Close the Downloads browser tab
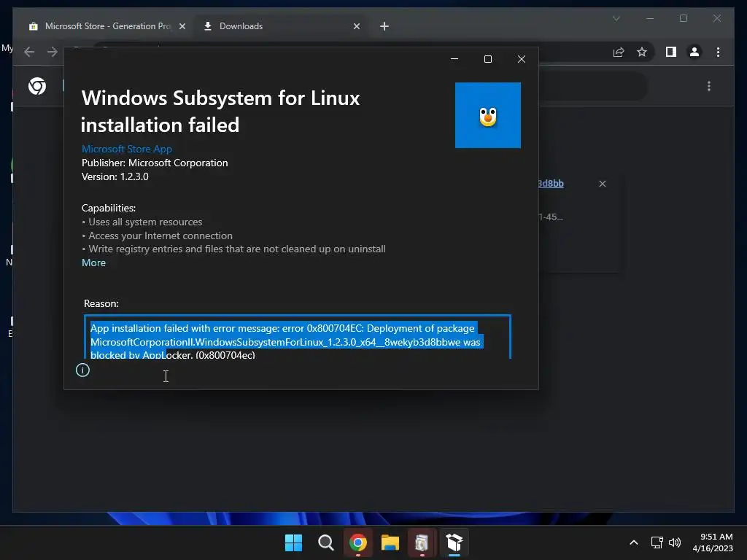The width and height of the screenshot is (747, 560). pyautogui.click(x=356, y=26)
